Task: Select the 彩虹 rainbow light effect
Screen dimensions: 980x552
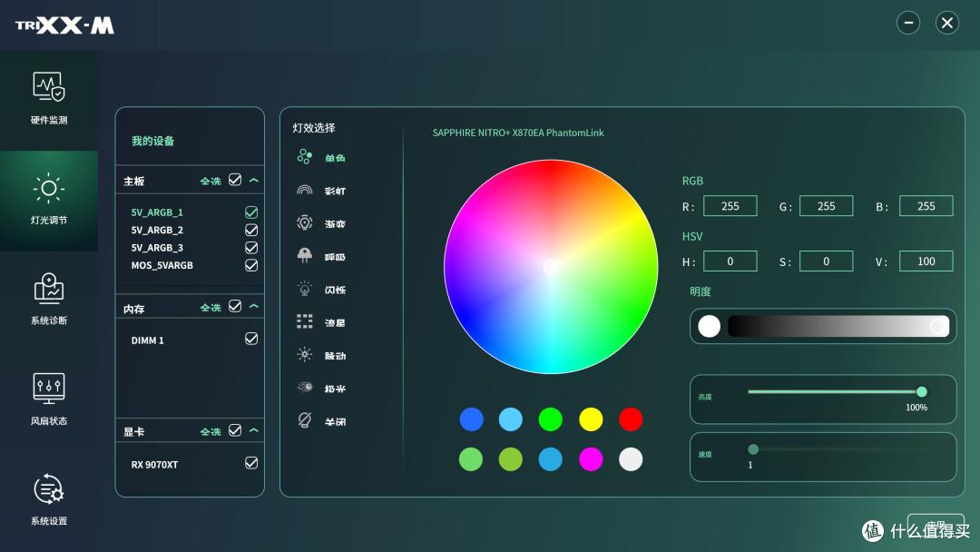Action: 321,190
